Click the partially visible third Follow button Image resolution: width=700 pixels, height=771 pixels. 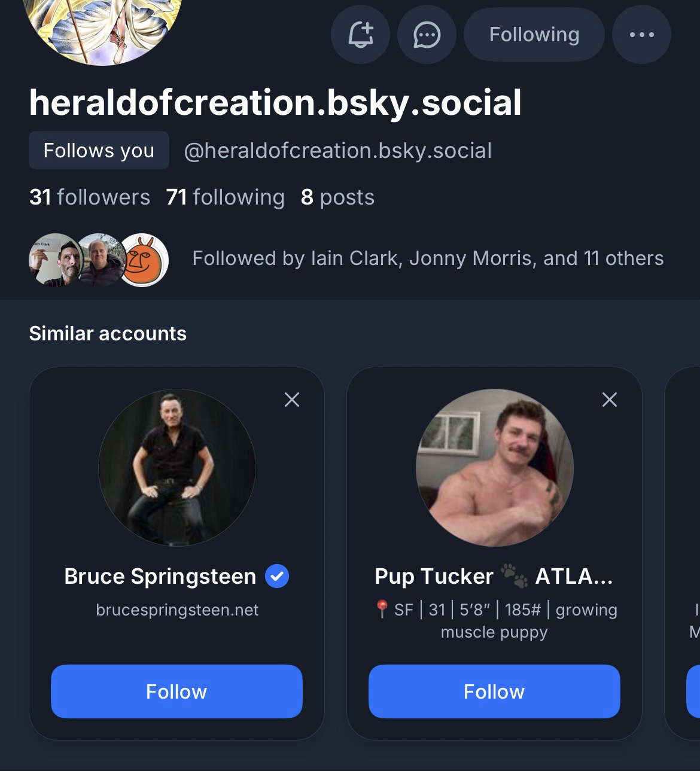pyautogui.click(x=694, y=691)
